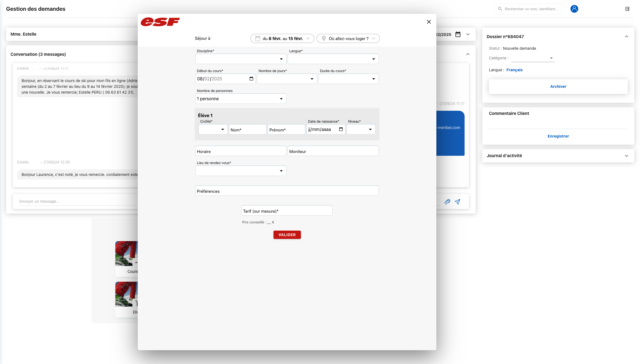The image size is (641, 364).
Task: Open calendar icon in Date de naissance field
Action: coord(341,129)
